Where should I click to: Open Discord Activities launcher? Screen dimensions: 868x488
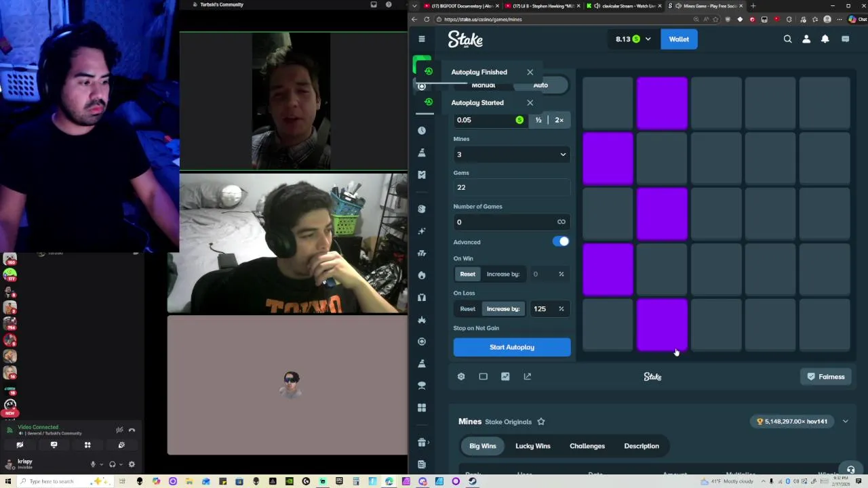pos(87,445)
